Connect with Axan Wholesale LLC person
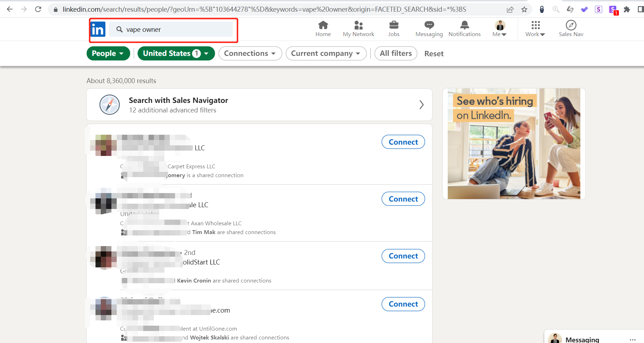The height and width of the screenshot is (343, 644). click(403, 199)
